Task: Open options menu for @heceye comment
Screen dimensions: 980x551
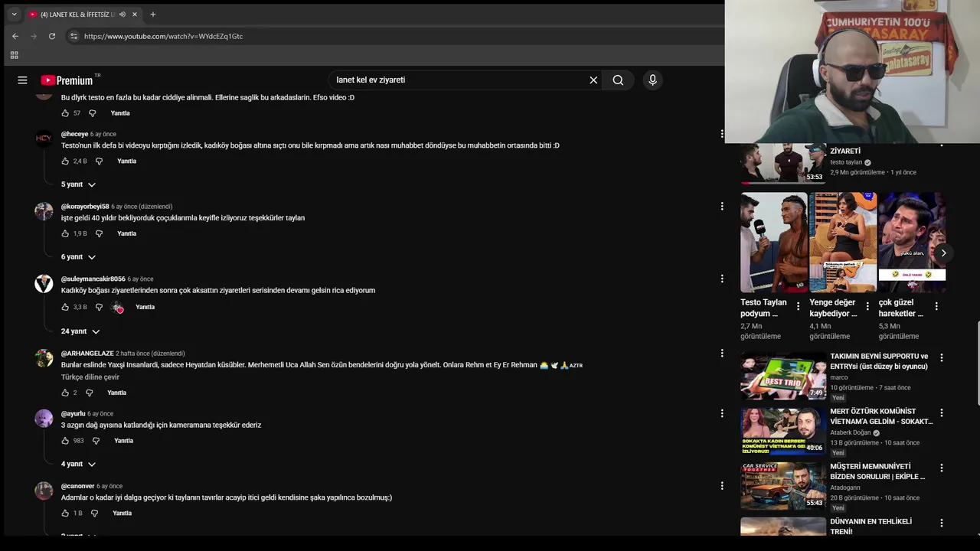Action: point(721,134)
